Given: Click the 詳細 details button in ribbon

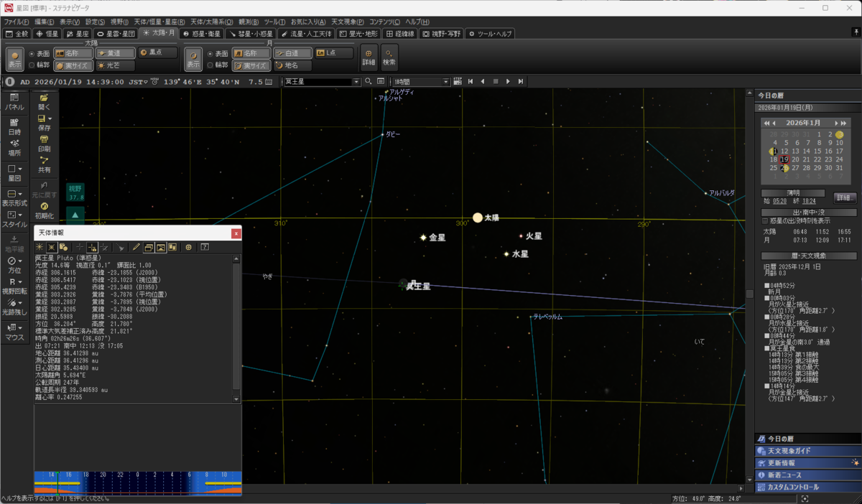Looking at the screenshot, I should (x=369, y=57).
